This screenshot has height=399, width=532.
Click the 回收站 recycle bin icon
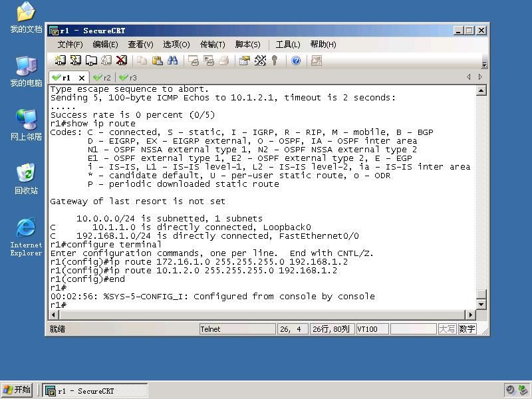click(x=26, y=179)
